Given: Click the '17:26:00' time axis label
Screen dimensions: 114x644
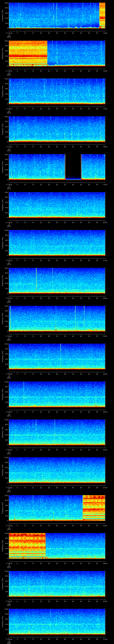Looking at the screenshot, I should 9,487.
